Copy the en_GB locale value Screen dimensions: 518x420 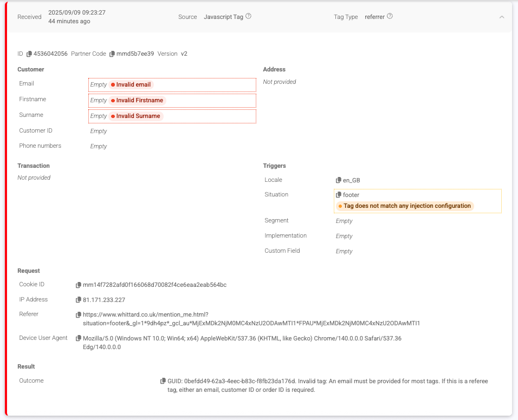pos(339,180)
